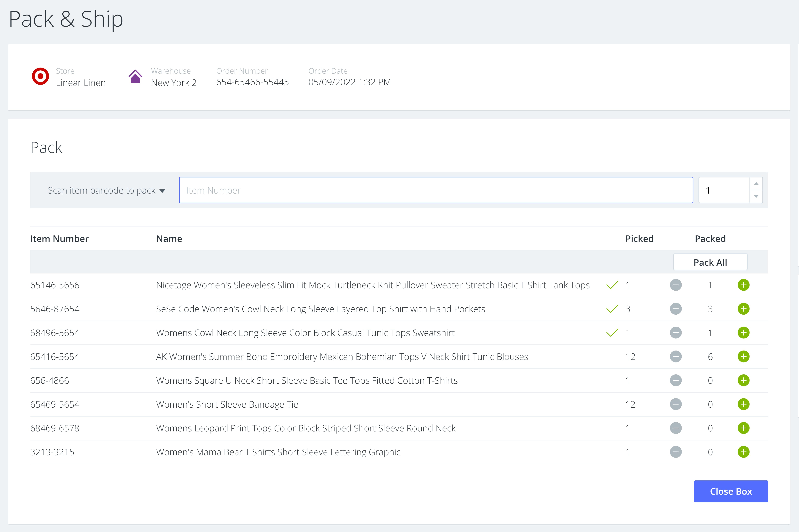Click minus icon for item 3213-3215
The width and height of the screenshot is (799, 532).
(x=675, y=452)
